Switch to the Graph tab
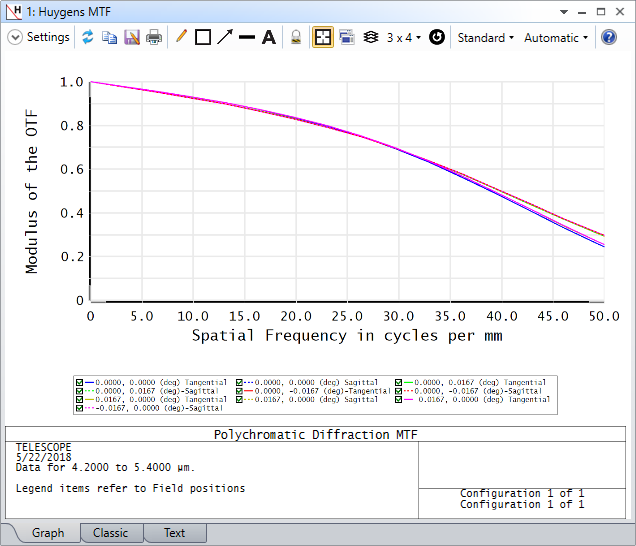Image resolution: width=636 pixels, height=546 pixels. point(48,533)
